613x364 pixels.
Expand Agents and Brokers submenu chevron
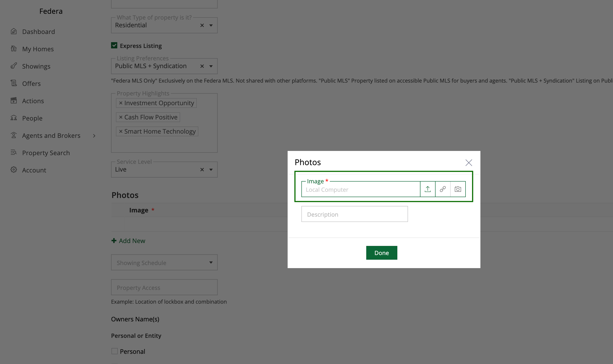pos(94,136)
